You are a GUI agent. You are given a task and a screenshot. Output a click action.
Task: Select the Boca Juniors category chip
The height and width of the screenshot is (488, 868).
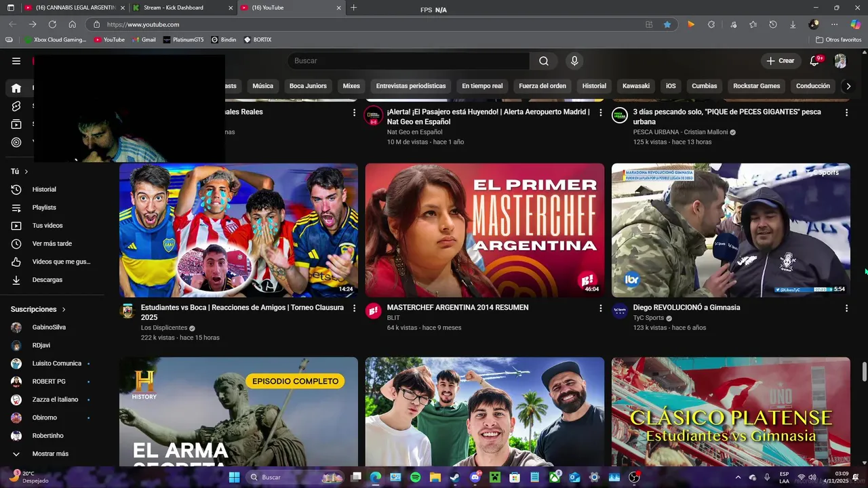(308, 86)
